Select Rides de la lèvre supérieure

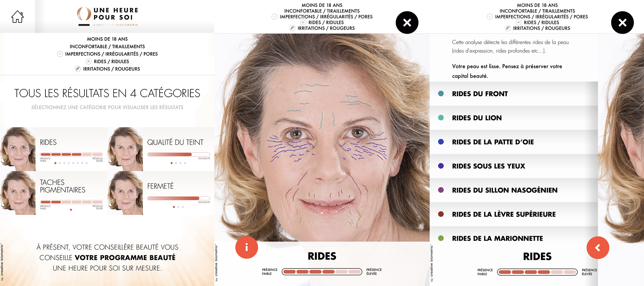pyautogui.click(x=514, y=214)
